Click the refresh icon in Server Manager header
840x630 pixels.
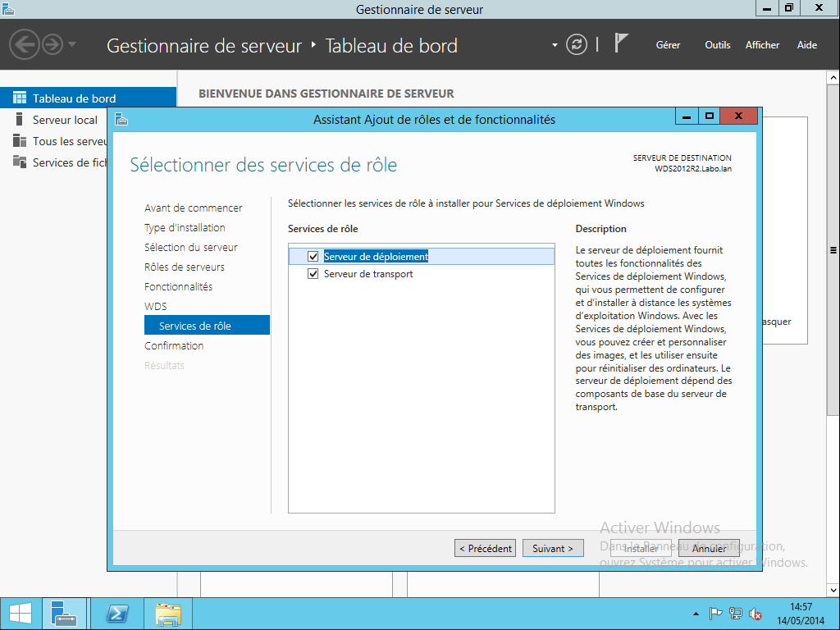coord(577,44)
